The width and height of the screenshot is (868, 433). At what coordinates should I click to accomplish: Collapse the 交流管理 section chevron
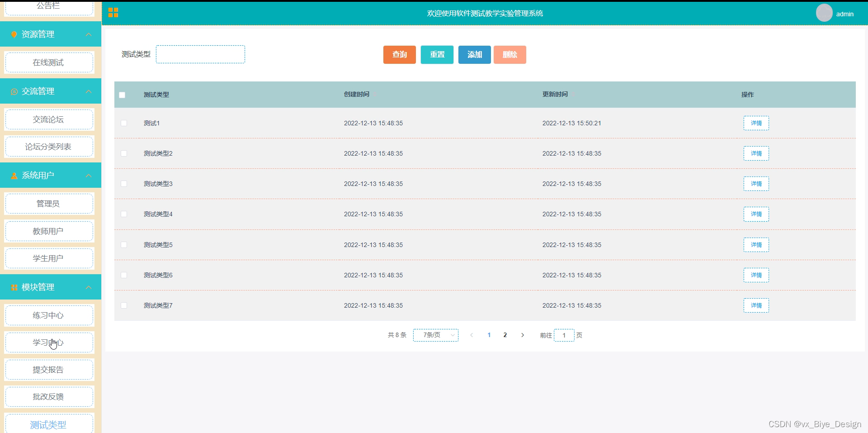click(89, 91)
